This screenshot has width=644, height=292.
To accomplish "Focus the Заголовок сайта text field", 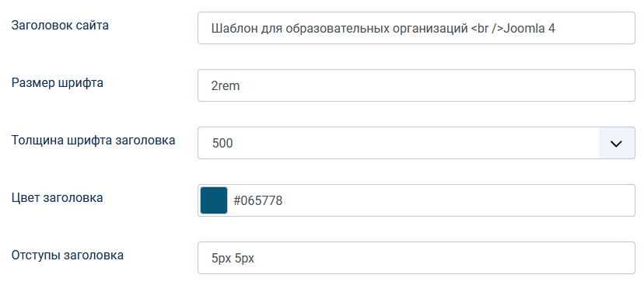I will [x=416, y=28].
